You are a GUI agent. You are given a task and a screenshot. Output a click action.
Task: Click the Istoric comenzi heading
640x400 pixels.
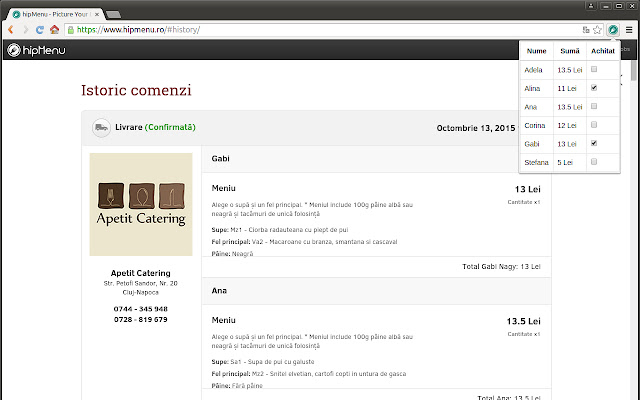[136, 90]
